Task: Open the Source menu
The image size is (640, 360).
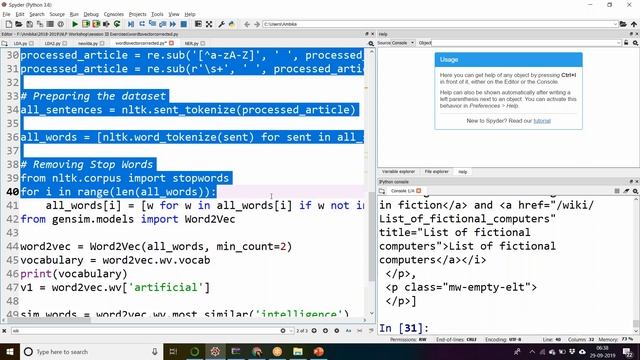Action: [x=57, y=14]
